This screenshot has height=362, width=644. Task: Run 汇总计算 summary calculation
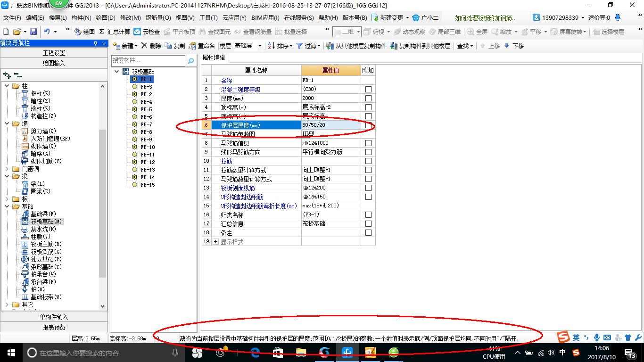pos(115,32)
